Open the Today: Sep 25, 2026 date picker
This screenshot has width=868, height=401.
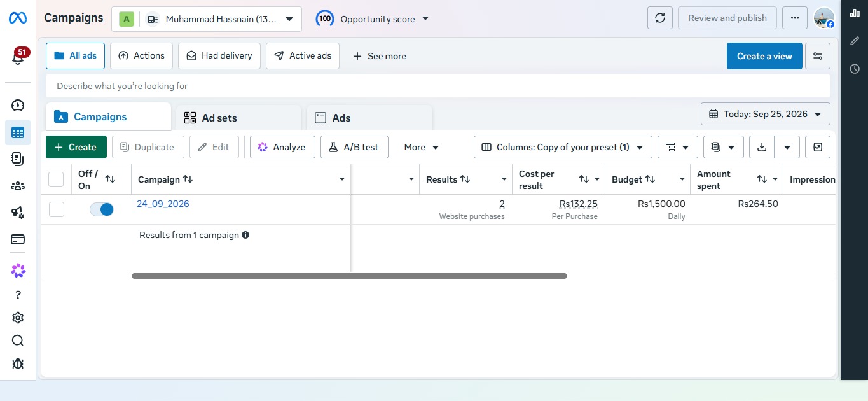click(766, 115)
